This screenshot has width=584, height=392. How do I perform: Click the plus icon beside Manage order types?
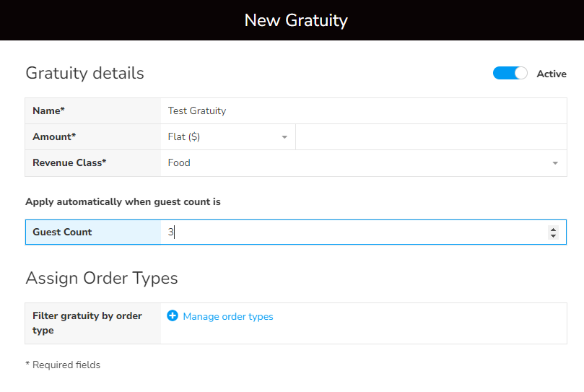click(x=173, y=316)
